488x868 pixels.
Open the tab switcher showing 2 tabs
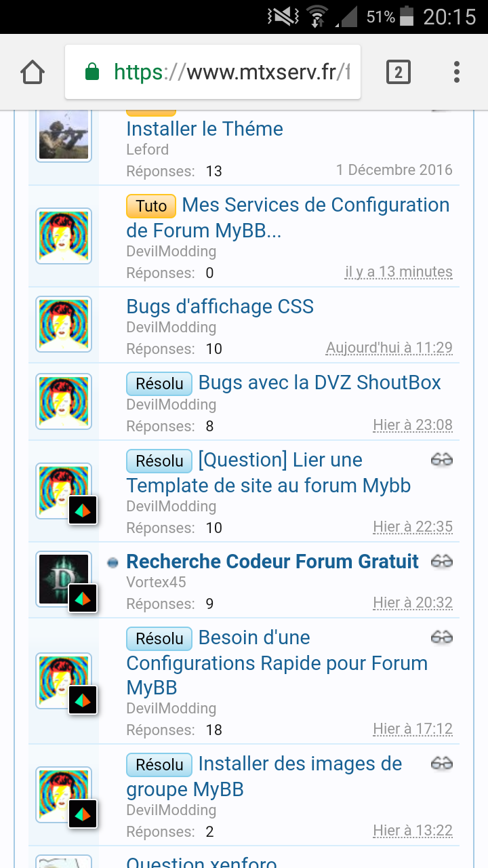[x=399, y=72]
